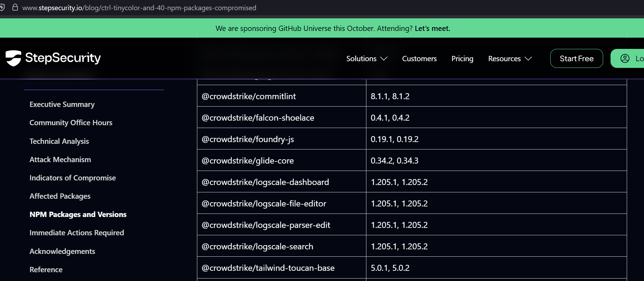This screenshot has height=281, width=644.
Task: Jump to Community Office Hours section
Action: tap(71, 123)
